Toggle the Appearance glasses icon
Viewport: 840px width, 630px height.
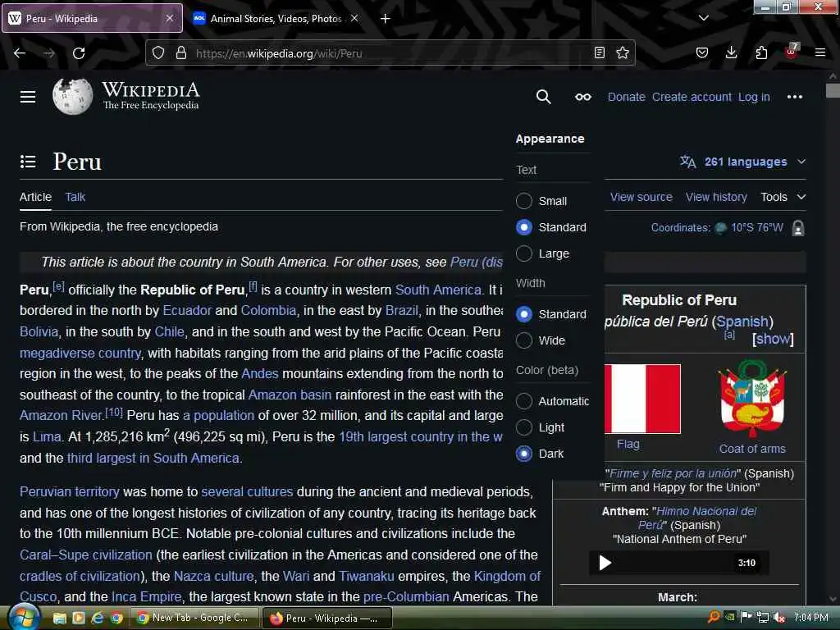click(583, 97)
